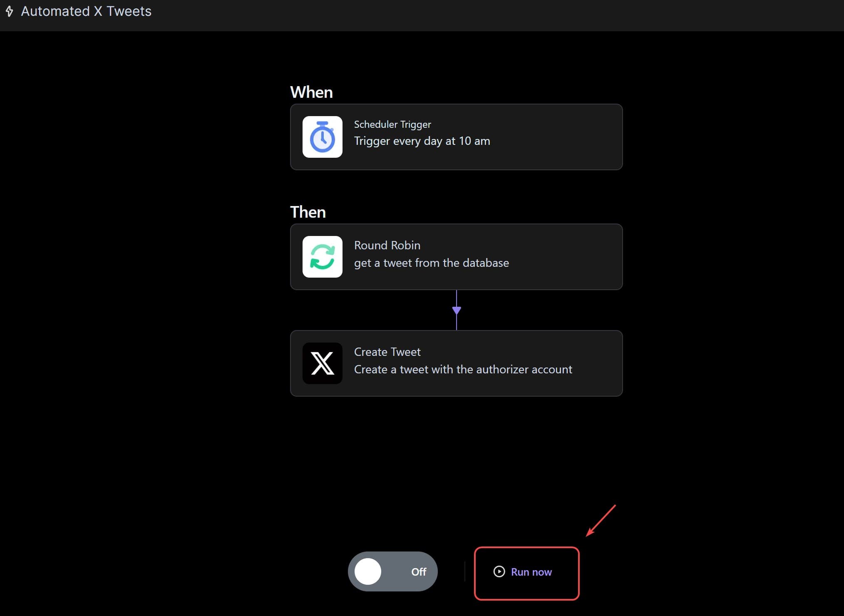Click Create a tweet with the authorizer account text

point(463,369)
